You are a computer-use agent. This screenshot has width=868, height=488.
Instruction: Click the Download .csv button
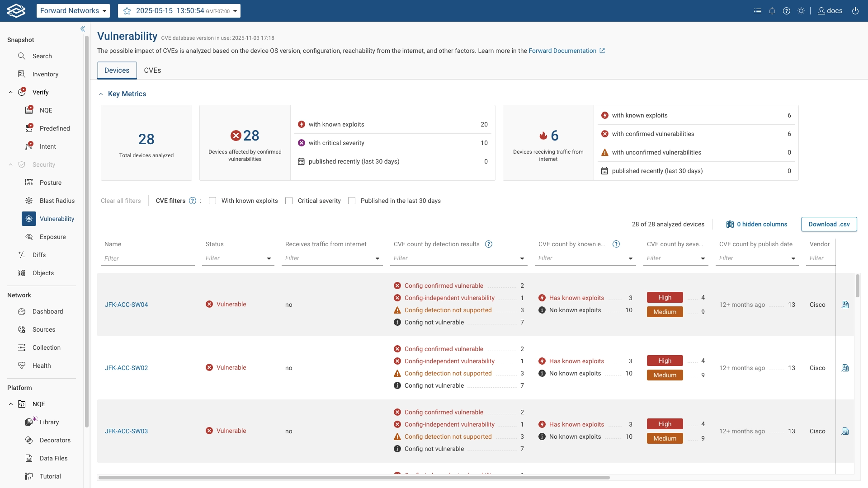(829, 224)
